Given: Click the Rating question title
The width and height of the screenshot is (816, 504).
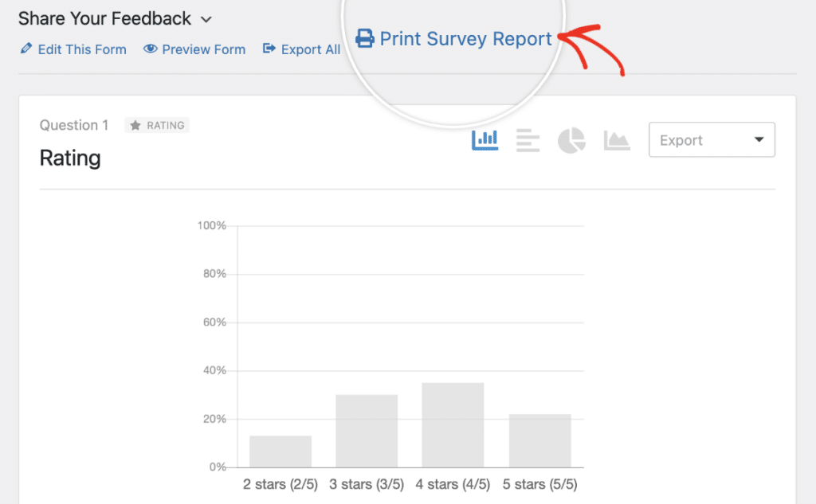Looking at the screenshot, I should pos(69,158).
